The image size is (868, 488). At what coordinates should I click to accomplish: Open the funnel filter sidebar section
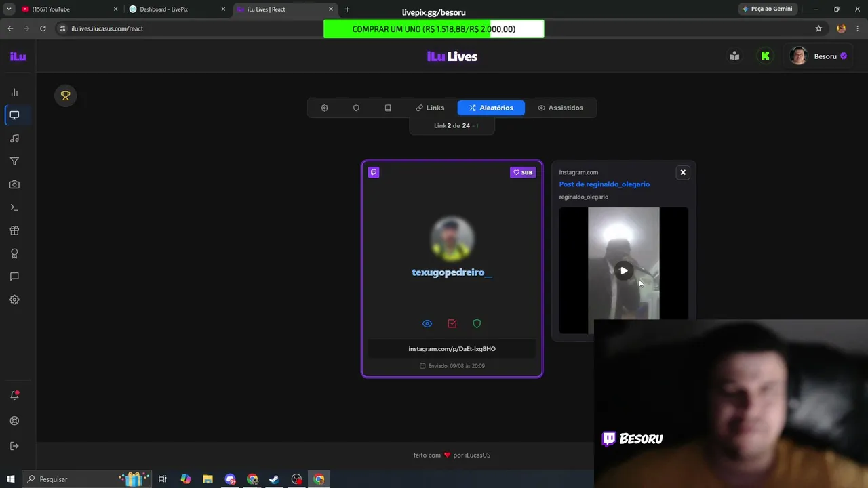point(14,161)
